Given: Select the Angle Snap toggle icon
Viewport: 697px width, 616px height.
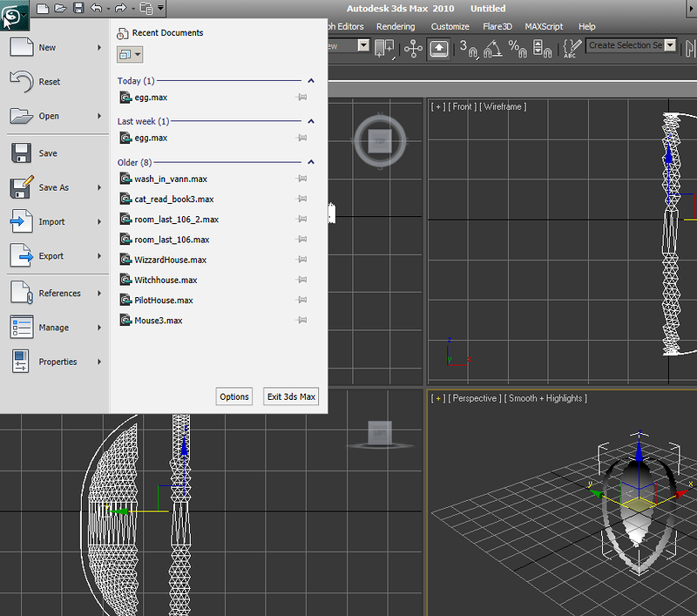Looking at the screenshot, I should (493, 46).
